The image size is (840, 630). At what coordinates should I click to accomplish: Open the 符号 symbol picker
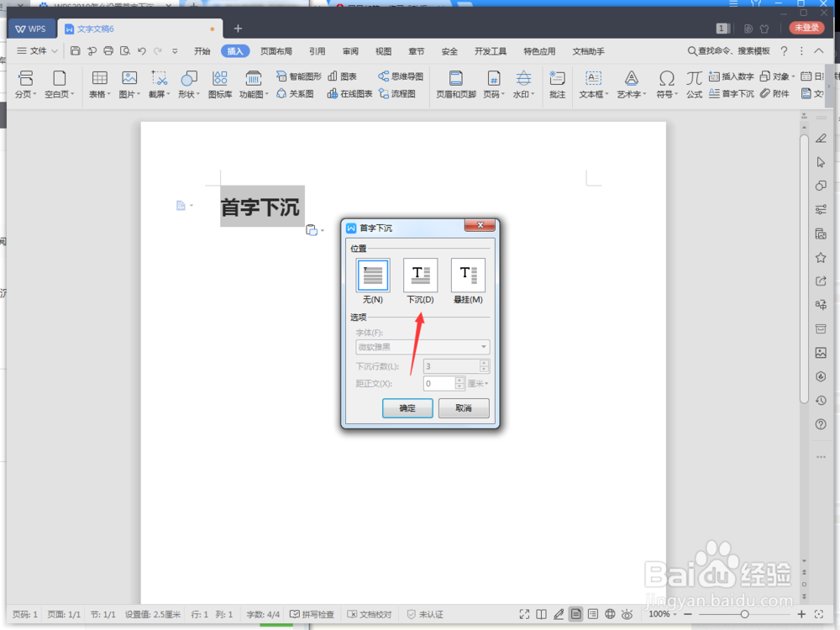pyautogui.click(x=667, y=85)
